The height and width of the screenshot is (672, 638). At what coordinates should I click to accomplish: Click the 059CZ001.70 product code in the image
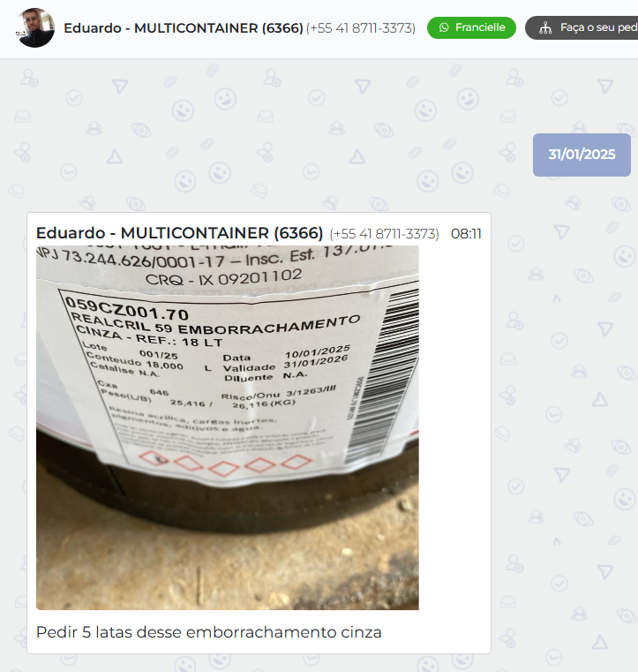point(127,308)
